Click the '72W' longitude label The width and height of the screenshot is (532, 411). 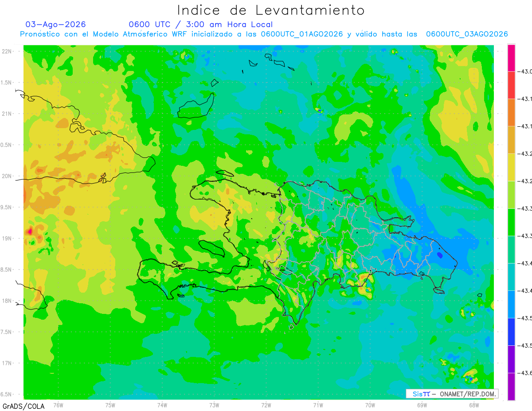pos(266,405)
